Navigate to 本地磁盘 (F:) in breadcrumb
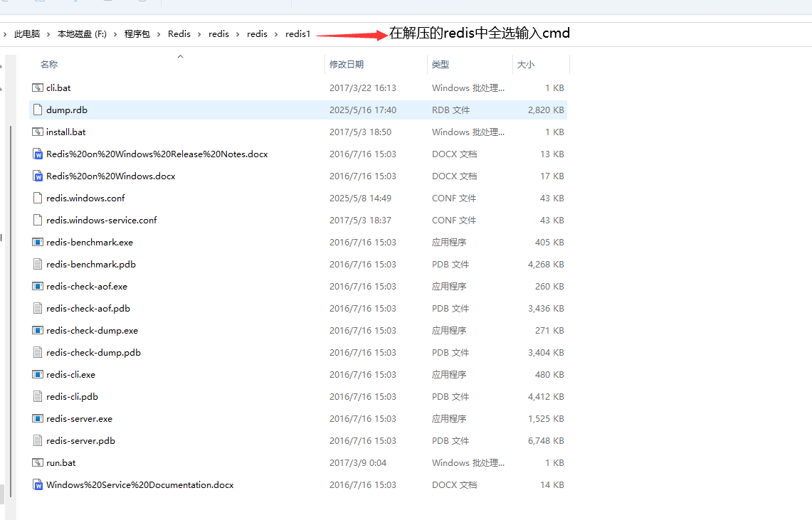The width and height of the screenshot is (812, 520). 82,33
